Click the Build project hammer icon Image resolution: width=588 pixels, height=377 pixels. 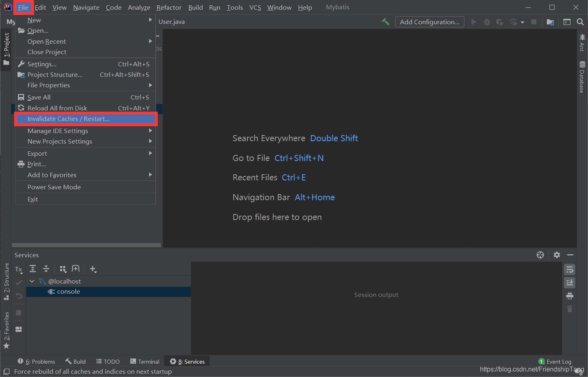point(385,22)
